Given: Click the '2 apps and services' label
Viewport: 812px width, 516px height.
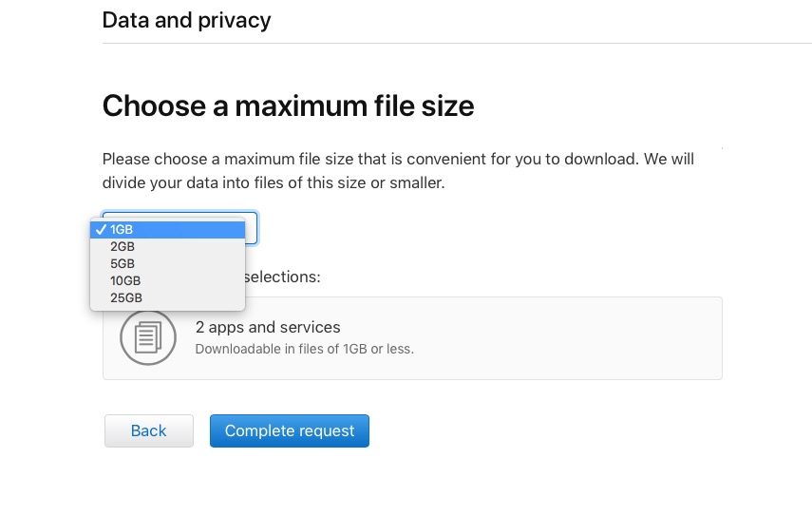Looking at the screenshot, I should click(268, 327).
